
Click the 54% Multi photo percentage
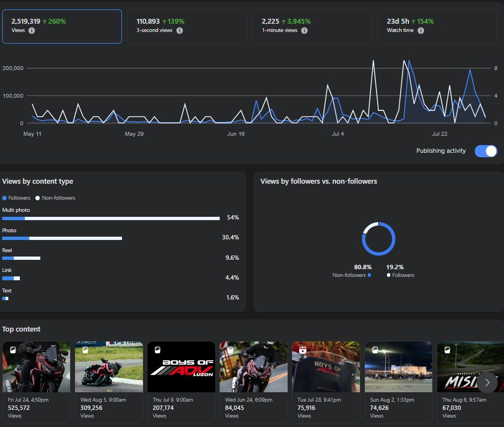click(233, 217)
